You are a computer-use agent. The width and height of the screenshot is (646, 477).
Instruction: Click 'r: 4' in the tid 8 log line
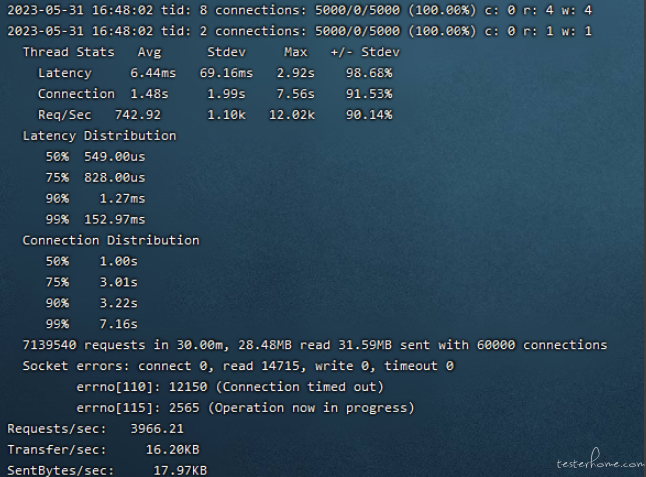(x=538, y=10)
